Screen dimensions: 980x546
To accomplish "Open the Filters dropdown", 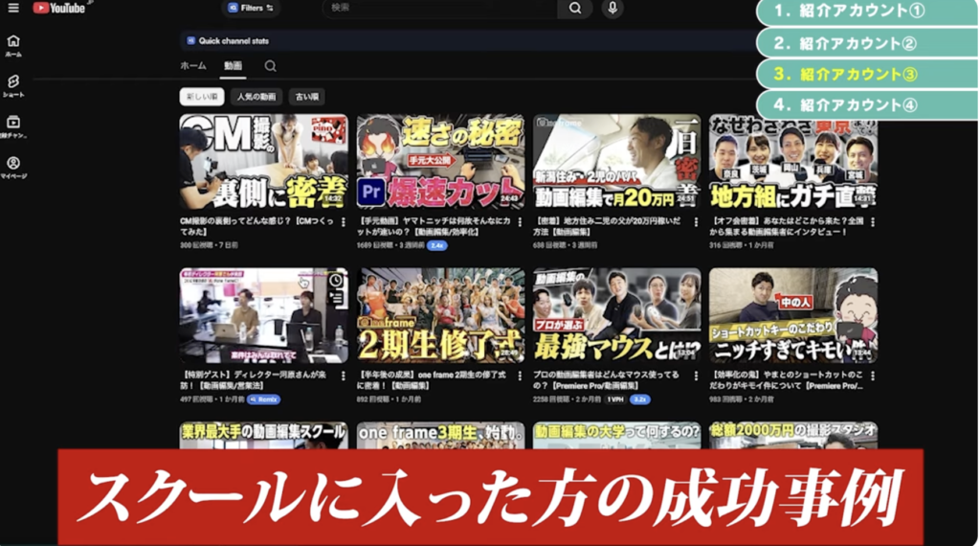I will click(x=251, y=9).
